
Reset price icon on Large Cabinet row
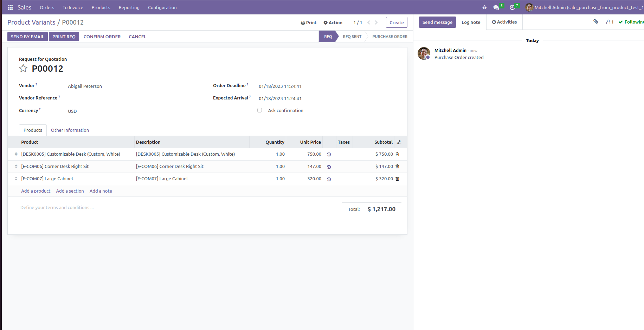tap(329, 179)
